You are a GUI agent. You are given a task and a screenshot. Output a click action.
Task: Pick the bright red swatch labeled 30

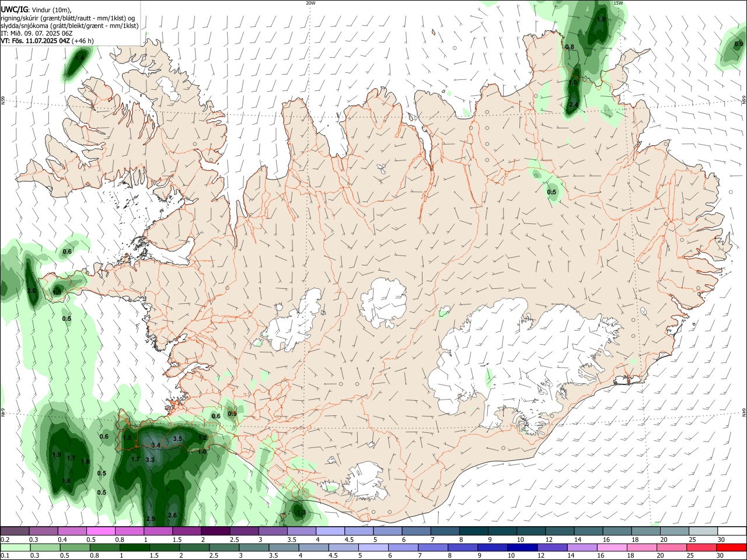tap(731, 548)
